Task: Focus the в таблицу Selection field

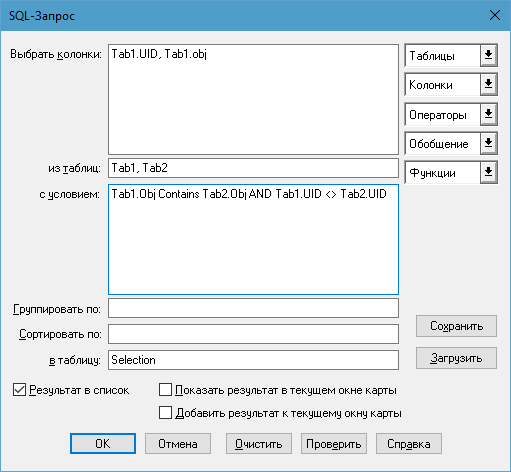Action: (x=253, y=360)
